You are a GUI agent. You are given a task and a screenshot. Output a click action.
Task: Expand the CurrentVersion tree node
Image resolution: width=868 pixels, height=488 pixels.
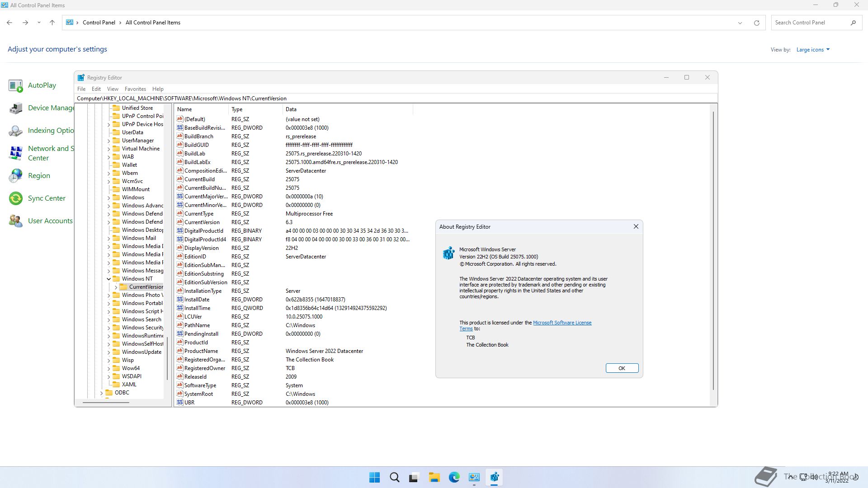click(x=116, y=287)
